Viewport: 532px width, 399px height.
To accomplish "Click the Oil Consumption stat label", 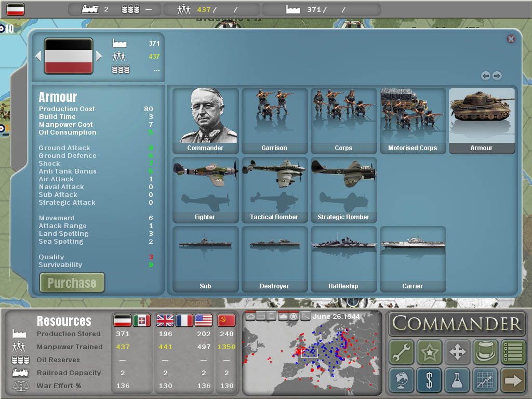I will tap(68, 132).
